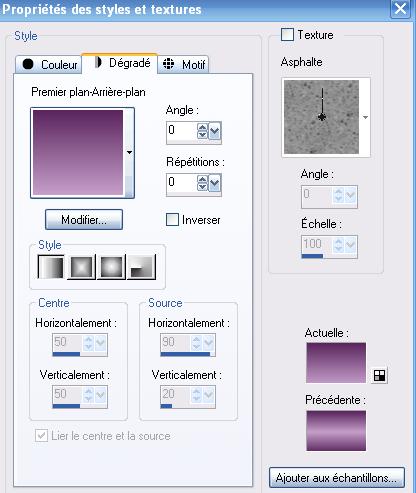This screenshot has width=416, height=493.
Task: Open the gradient preset dropdown arrow
Action: pyautogui.click(x=129, y=153)
